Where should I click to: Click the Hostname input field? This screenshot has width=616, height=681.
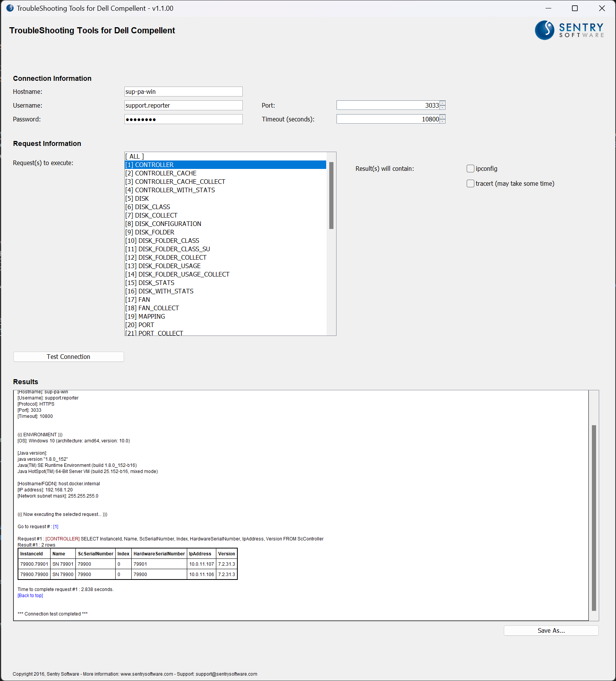pyautogui.click(x=183, y=91)
